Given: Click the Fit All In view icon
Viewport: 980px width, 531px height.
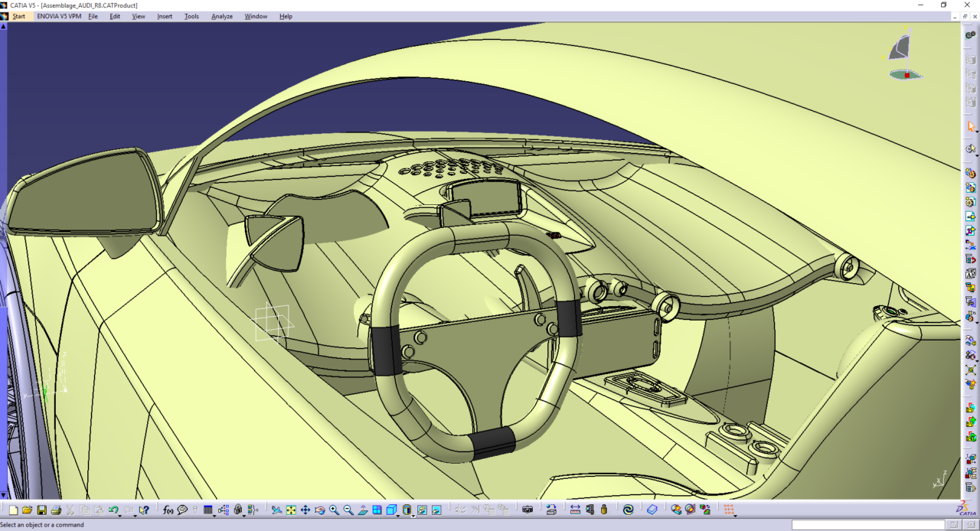Looking at the screenshot, I should point(291,510).
